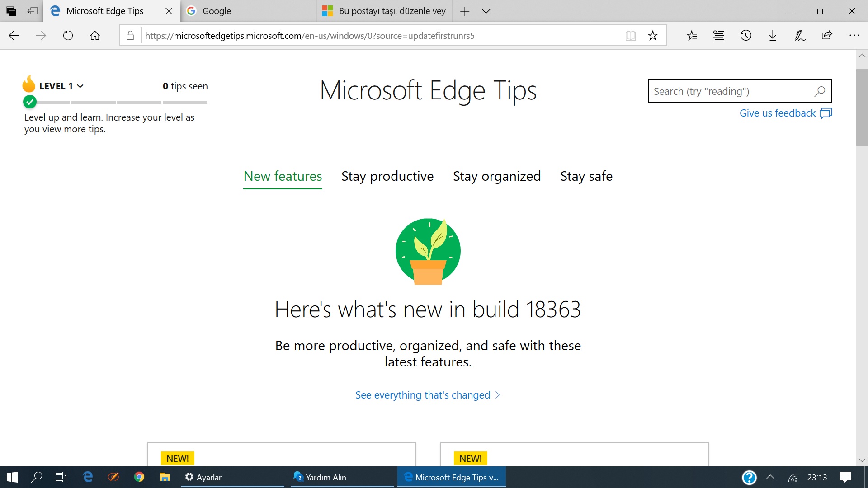The width and height of the screenshot is (868, 488).
Task: Open the Reading list
Action: tap(719, 36)
